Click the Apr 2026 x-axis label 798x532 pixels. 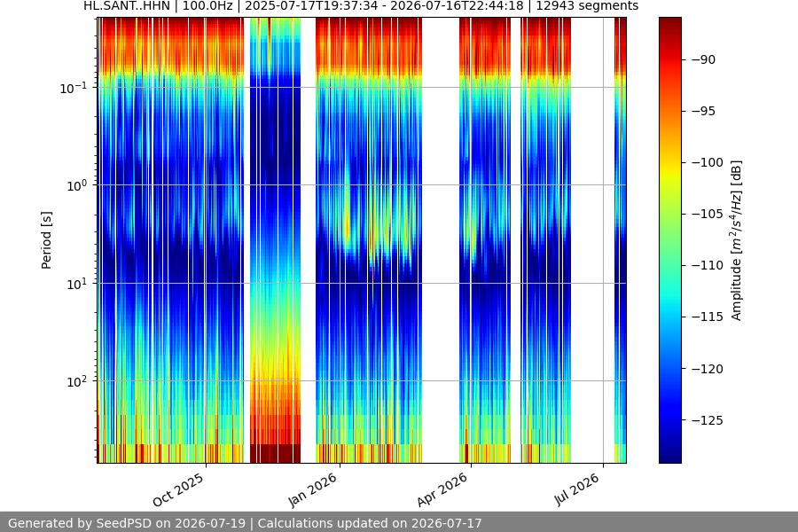click(442, 489)
